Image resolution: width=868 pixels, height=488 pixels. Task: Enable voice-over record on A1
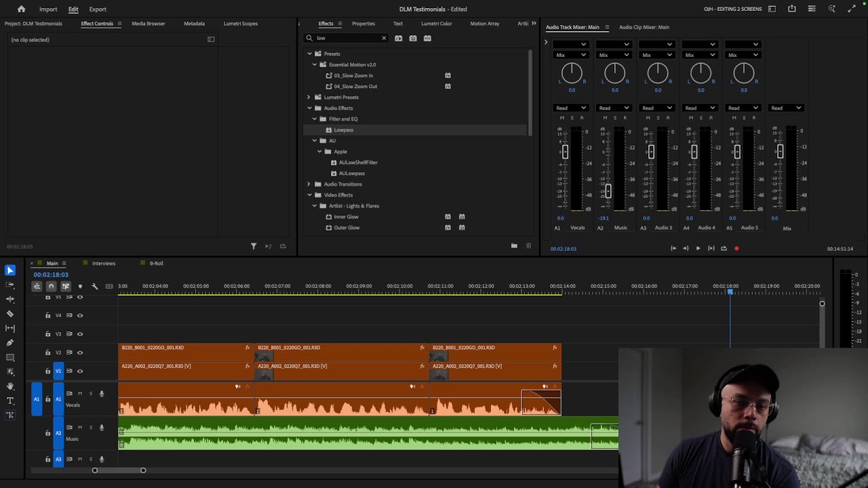point(102,393)
